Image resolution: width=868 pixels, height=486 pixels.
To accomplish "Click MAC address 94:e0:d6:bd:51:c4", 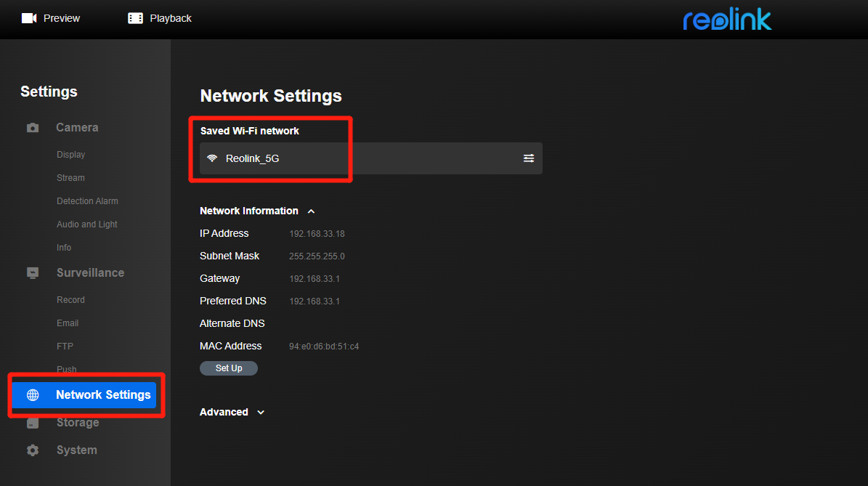I will pyautogui.click(x=324, y=347).
